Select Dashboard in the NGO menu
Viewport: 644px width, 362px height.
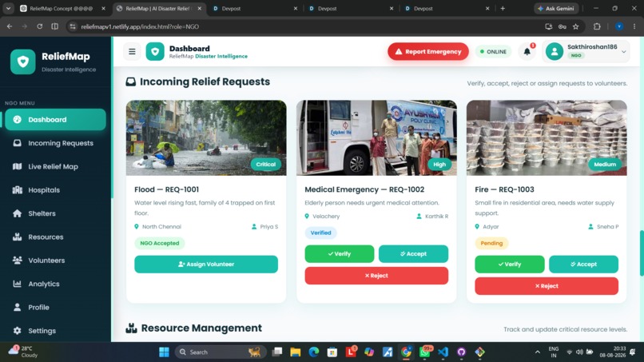coord(55,120)
